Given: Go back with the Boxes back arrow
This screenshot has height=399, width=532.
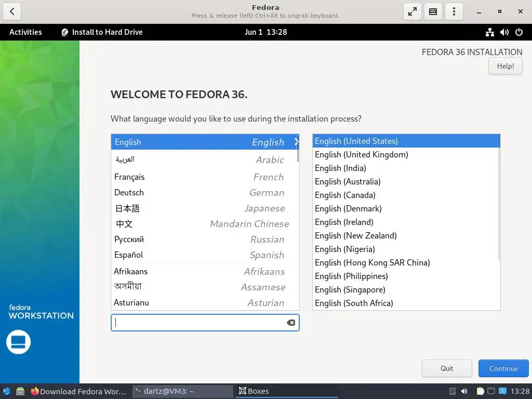Looking at the screenshot, I should click(12, 11).
